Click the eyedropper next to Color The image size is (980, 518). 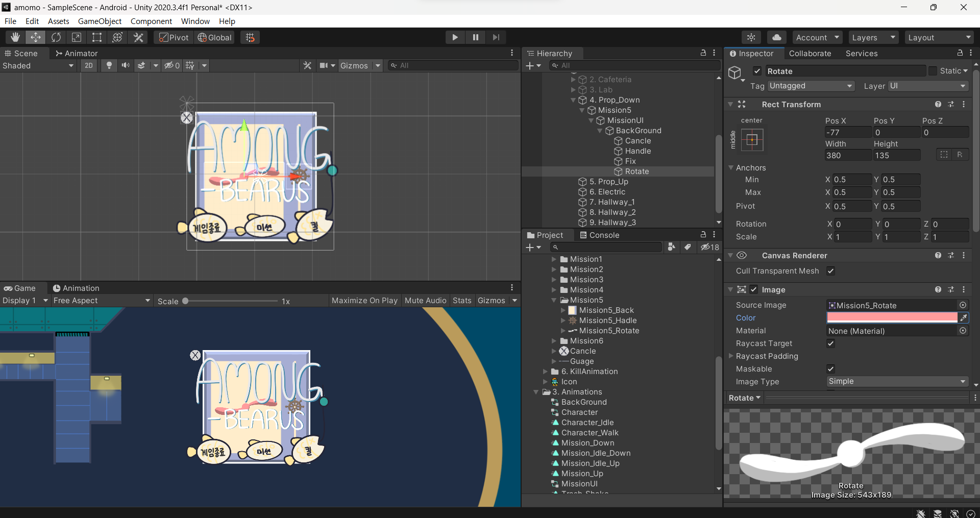(x=964, y=317)
